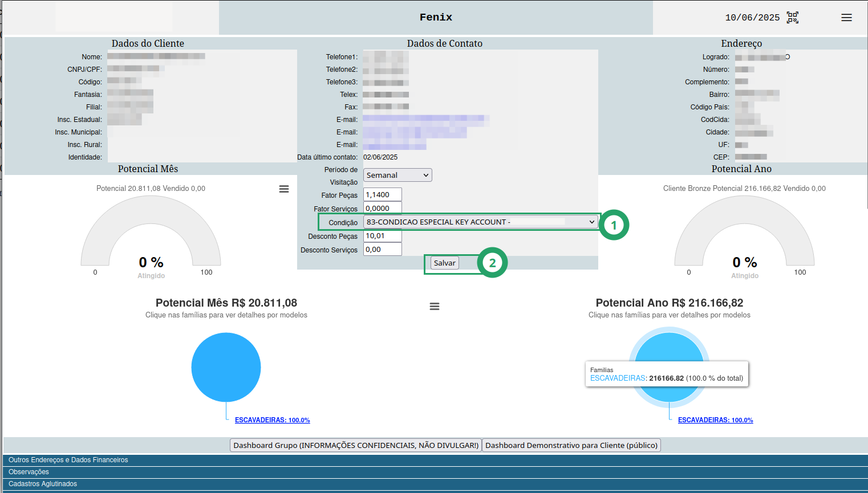Open the pie chart context menu icon
The height and width of the screenshot is (493, 868).
[x=434, y=306]
